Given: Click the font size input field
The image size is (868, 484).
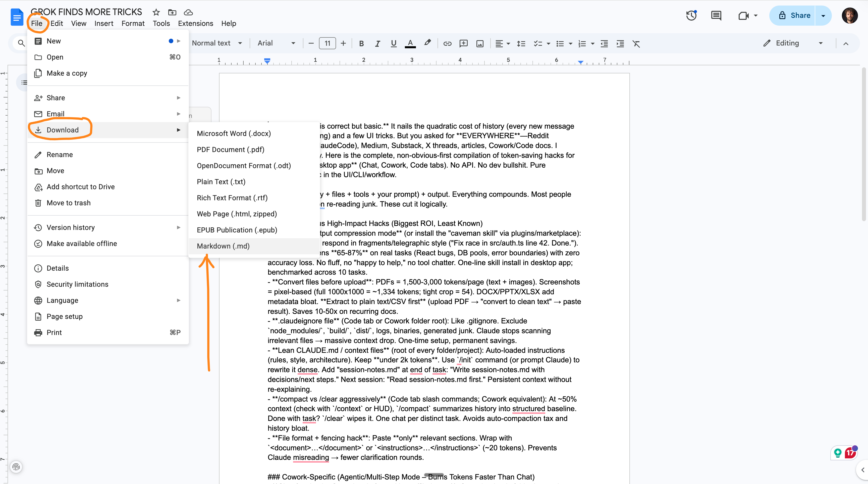Looking at the screenshot, I should (327, 43).
